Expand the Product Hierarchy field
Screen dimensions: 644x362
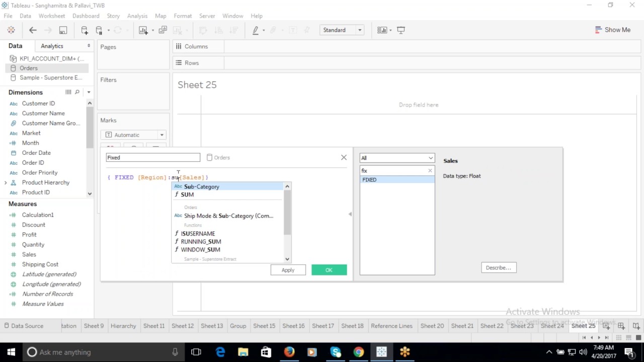click(6, 183)
